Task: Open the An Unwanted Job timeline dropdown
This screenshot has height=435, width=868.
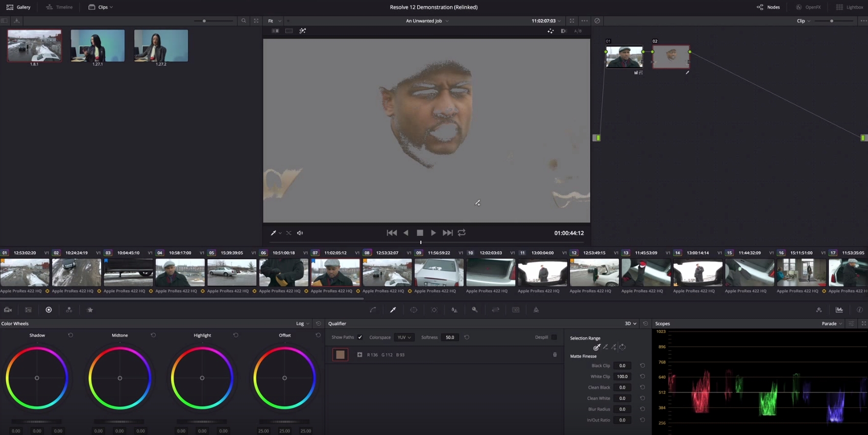Action: pyautogui.click(x=427, y=21)
